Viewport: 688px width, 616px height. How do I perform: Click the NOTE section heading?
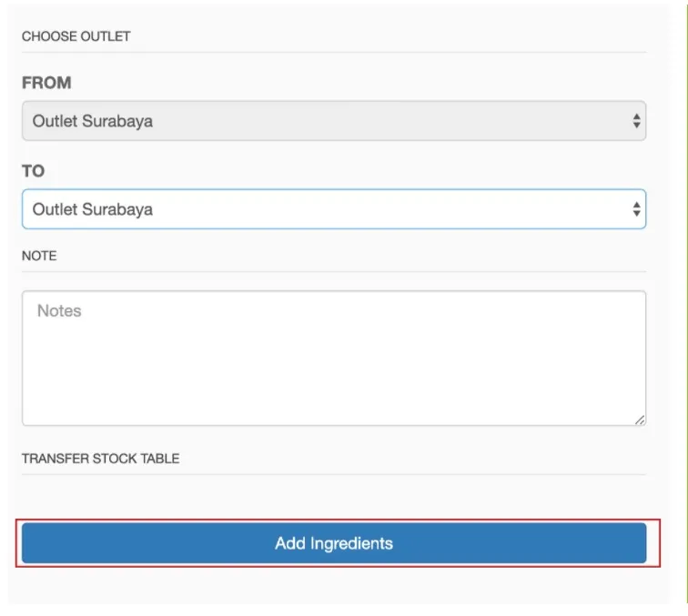[x=39, y=256]
